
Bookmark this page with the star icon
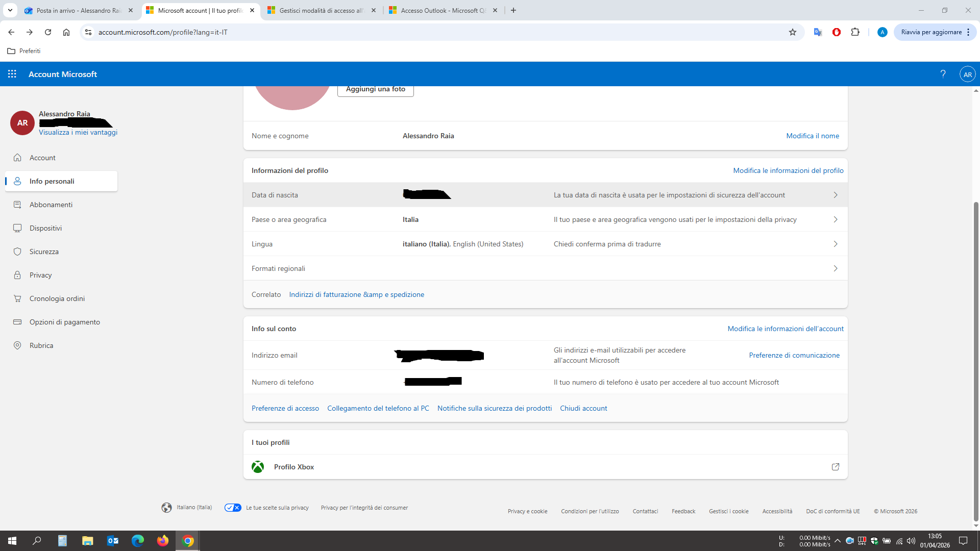(x=793, y=32)
